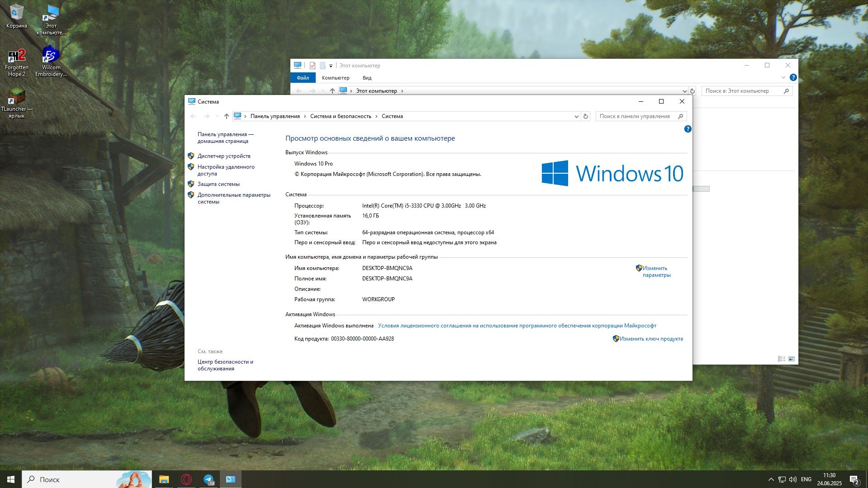This screenshot has height=488, width=868.
Task: Click New folder quick-access icon in Explorer
Action: point(323,66)
